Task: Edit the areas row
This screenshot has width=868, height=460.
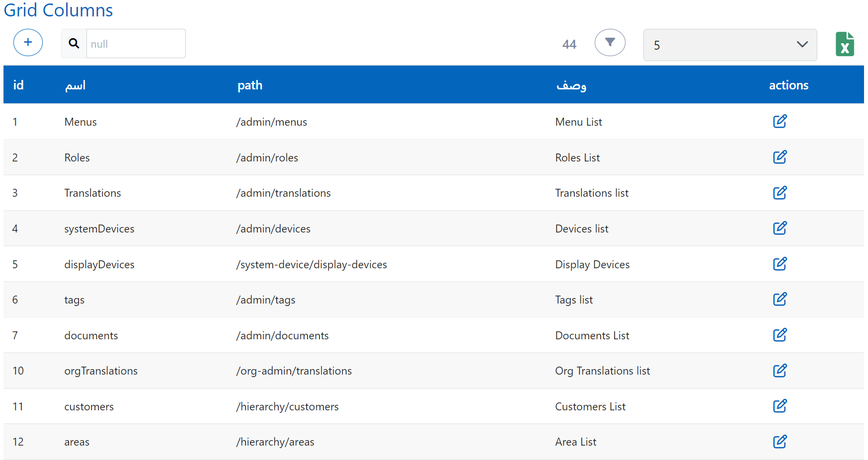Action: pyautogui.click(x=780, y=442)
